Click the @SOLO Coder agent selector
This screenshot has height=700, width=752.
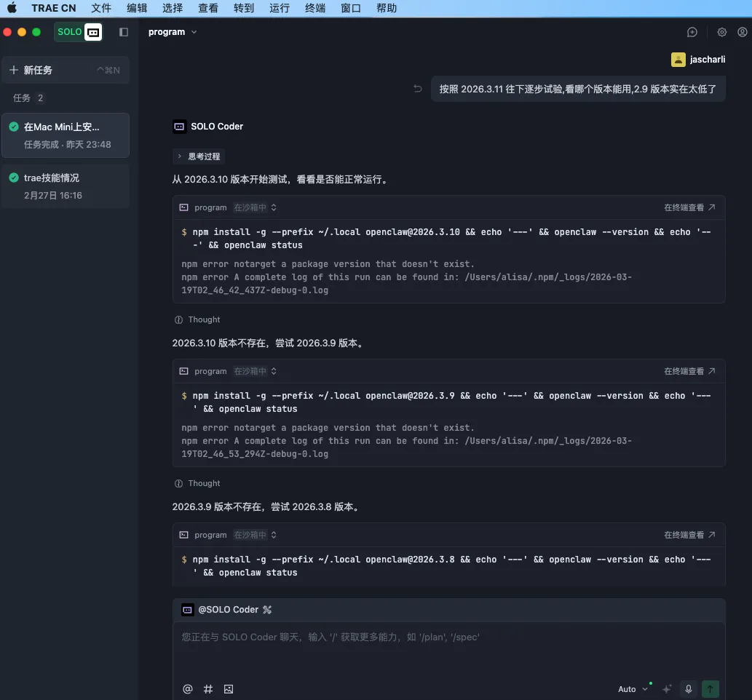[x=220, y=610]
